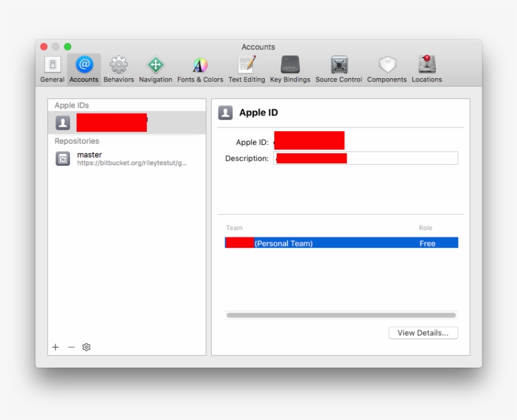The width and height of the screenshot is (517, 420).
Task: Open Source Control preferences
Action: 339,69
